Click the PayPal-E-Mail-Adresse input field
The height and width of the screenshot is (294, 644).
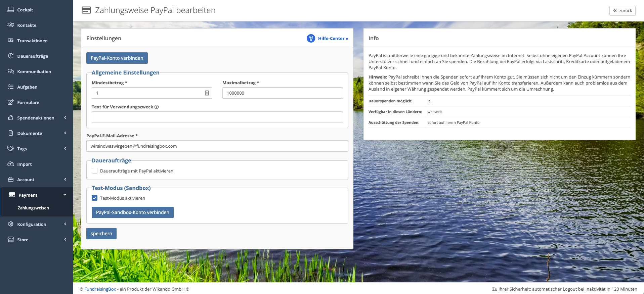coord(217,146)
